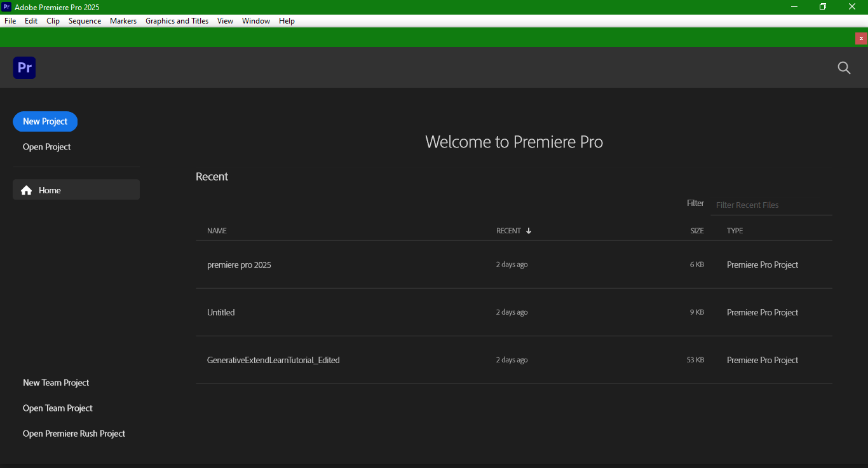Click 2 days ago in Untitled row
The width and height of the screenshot is (868, 468).
pyautogui.click(x=512, y=312)
